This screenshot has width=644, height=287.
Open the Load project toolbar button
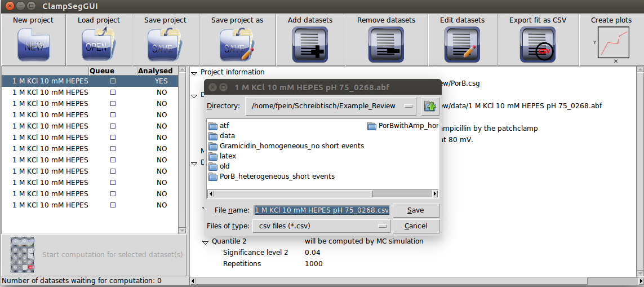click(99, 45)
